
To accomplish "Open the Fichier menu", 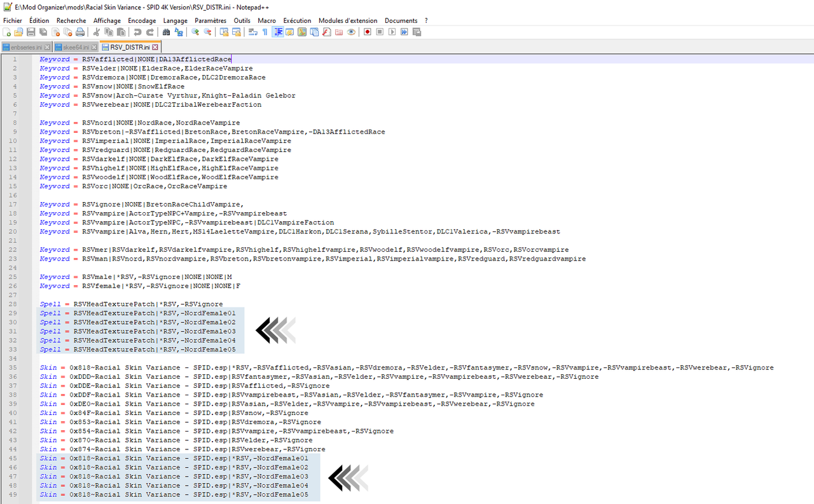I will pyautogui.click(x=12, y=20).
